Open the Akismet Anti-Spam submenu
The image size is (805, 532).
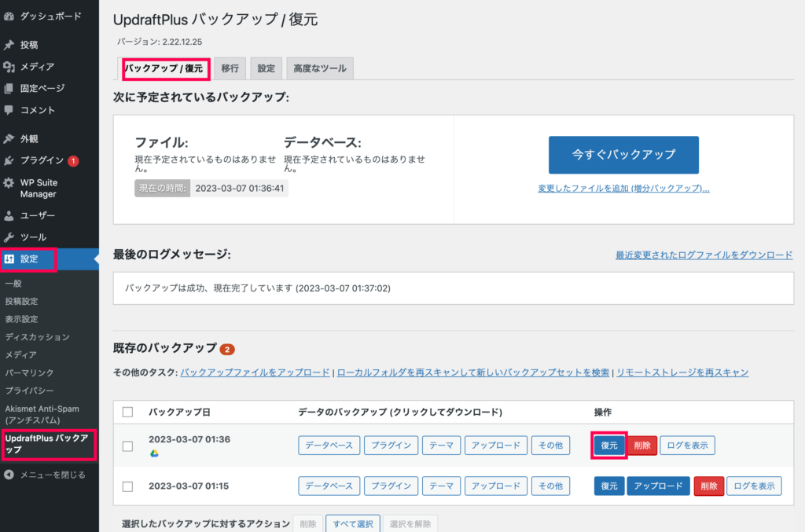pyautogui.click(x=42, y=414)
